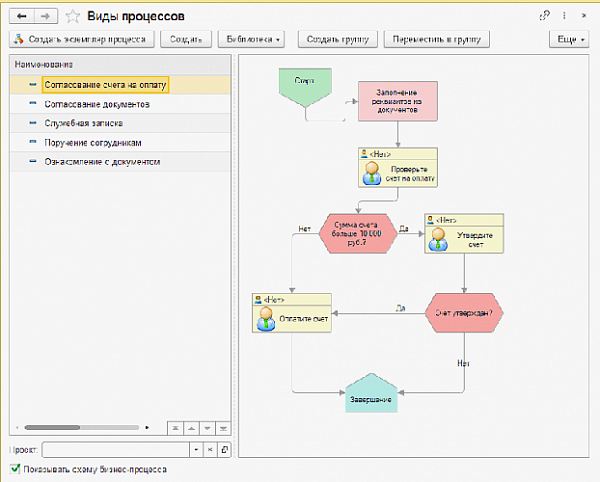The height and width of the screenshot is (482, 600).
Task: Select Согласование счета на оплату row
Action: (x=120, y=85)
